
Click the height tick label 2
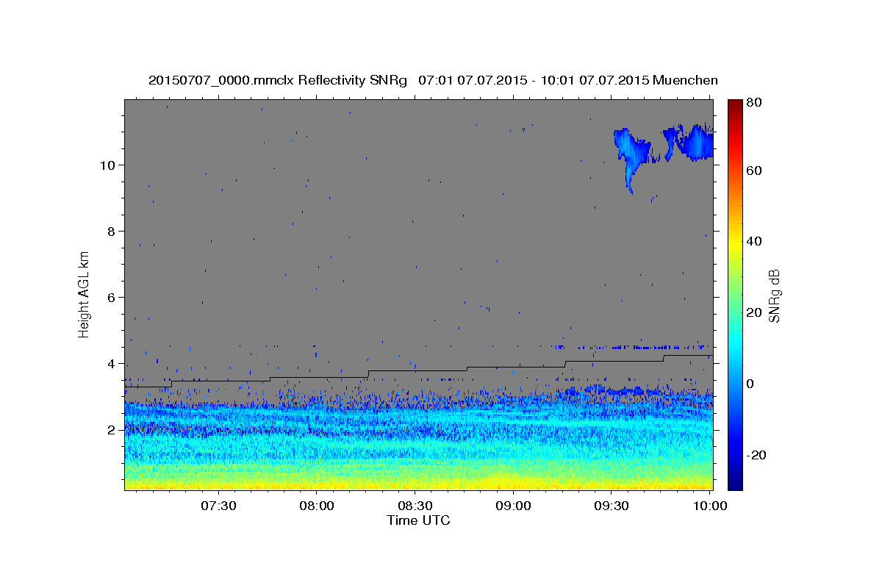pos(112,429)
